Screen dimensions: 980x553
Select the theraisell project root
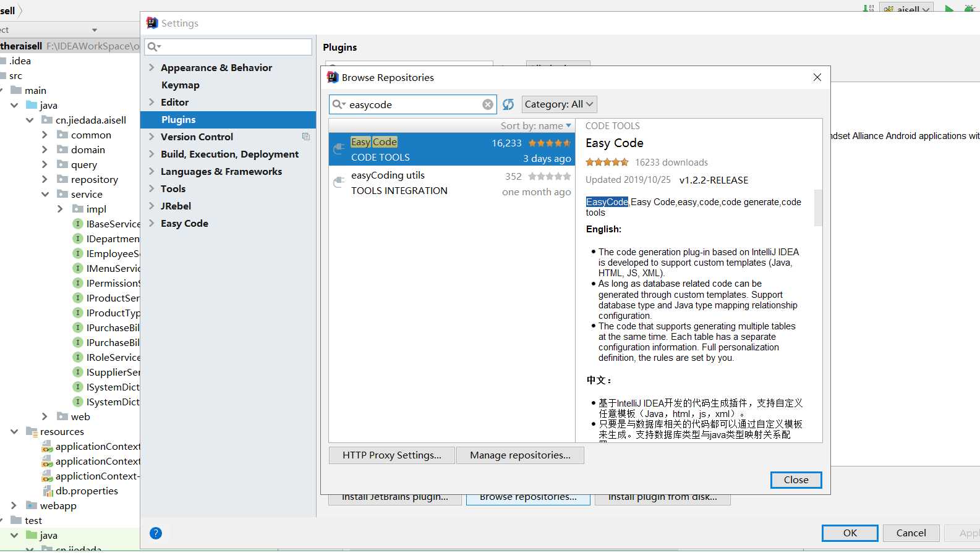point(70,46)
